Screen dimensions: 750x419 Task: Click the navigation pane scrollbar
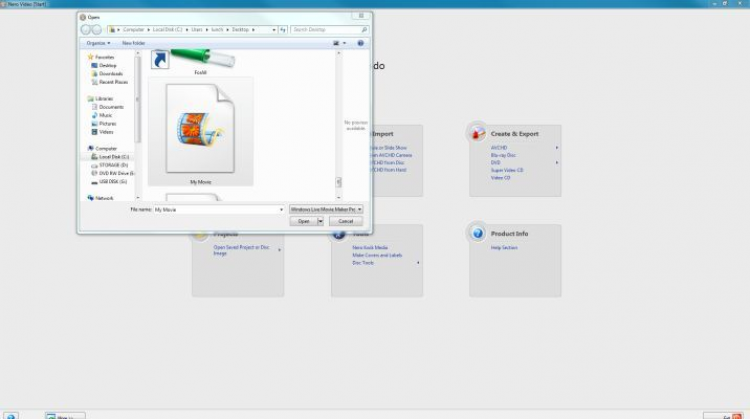point(138,99)
